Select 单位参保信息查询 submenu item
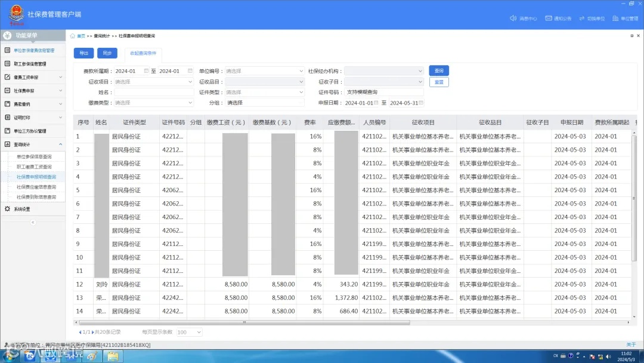 34,156
